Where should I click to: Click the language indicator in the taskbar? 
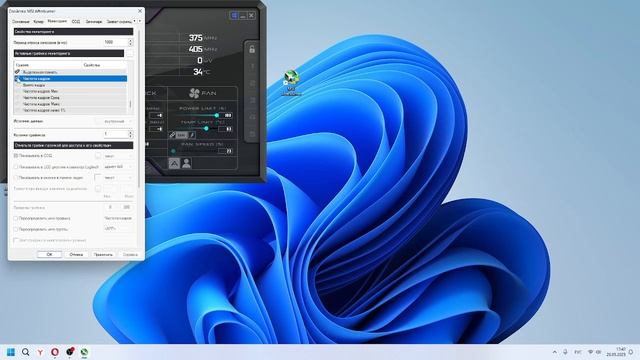(x=578, y=352)
